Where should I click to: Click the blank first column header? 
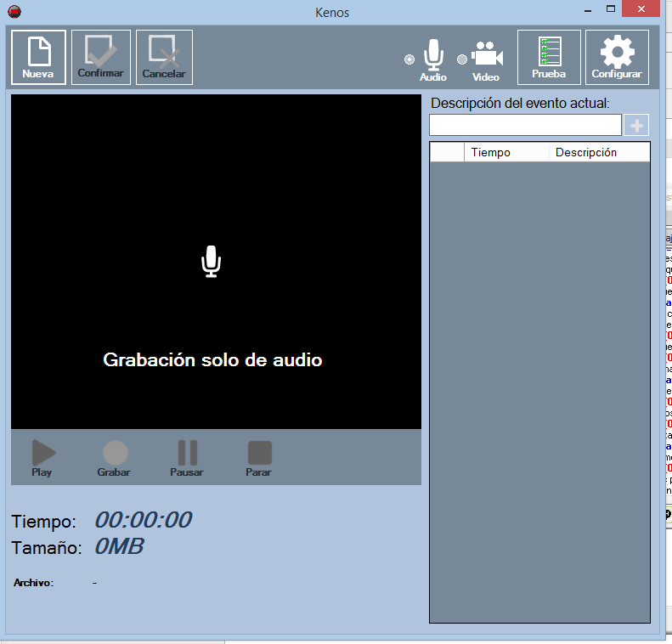(x=447, y=152)
